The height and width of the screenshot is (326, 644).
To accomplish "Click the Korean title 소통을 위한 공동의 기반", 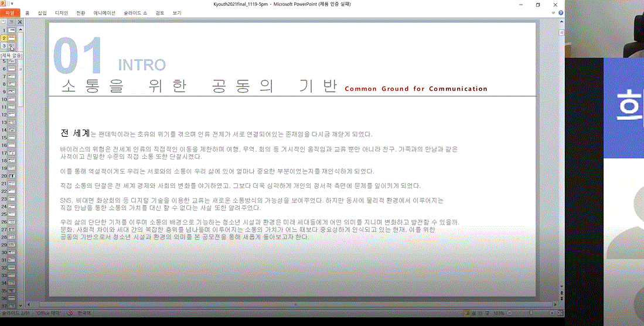I will (x=199, y=86).
